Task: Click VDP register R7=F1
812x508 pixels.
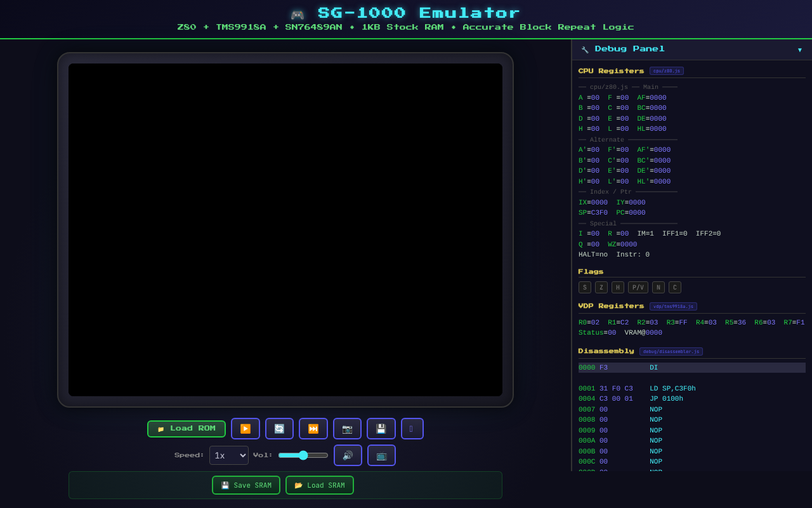Action: pos(794,323)
